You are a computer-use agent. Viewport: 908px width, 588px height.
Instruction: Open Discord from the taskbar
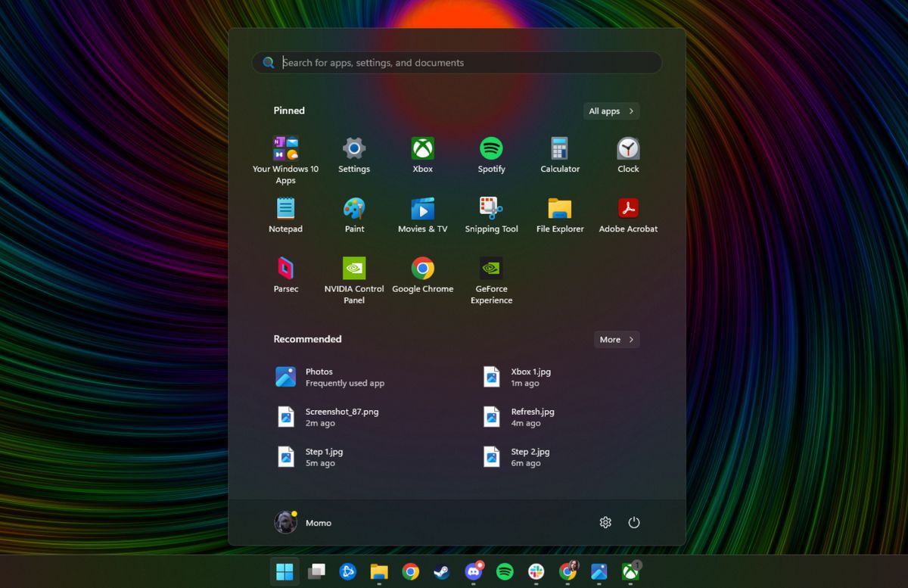tap(473, 572)
